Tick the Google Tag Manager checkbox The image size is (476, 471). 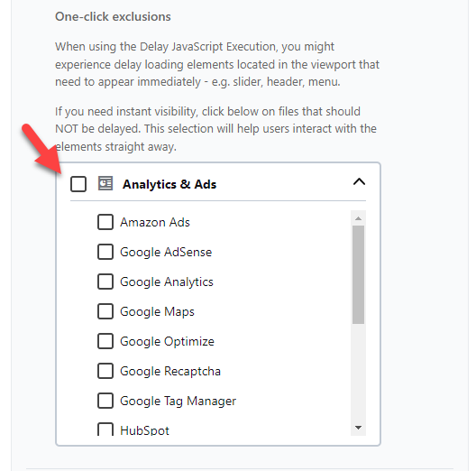(105, 401)
